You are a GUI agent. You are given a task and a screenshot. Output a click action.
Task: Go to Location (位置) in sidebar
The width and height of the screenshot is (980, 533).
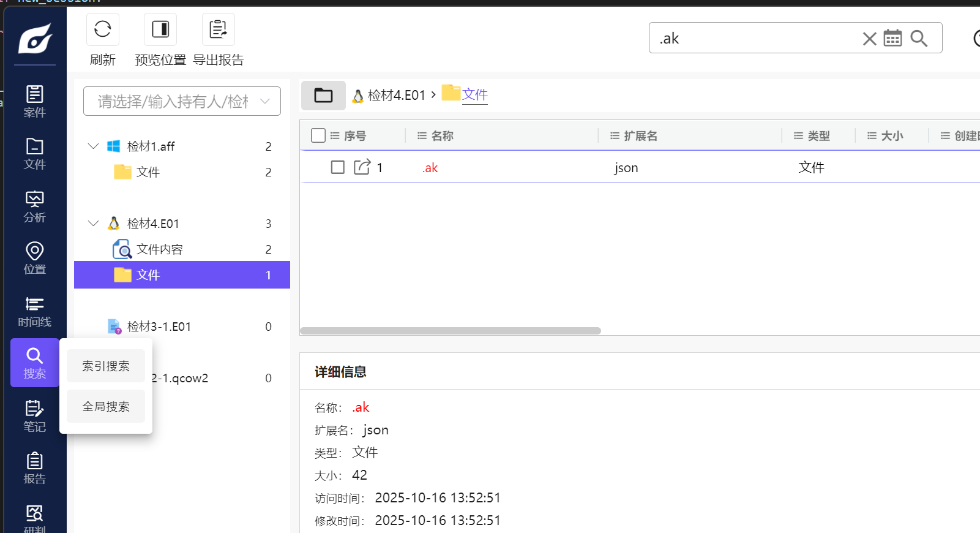coord(35,258)
